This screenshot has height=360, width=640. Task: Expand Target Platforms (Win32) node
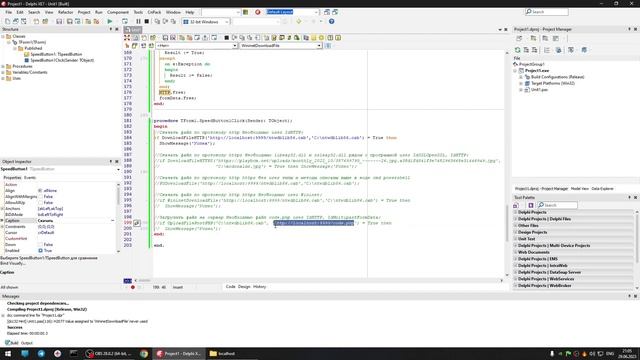pos(521,83)
